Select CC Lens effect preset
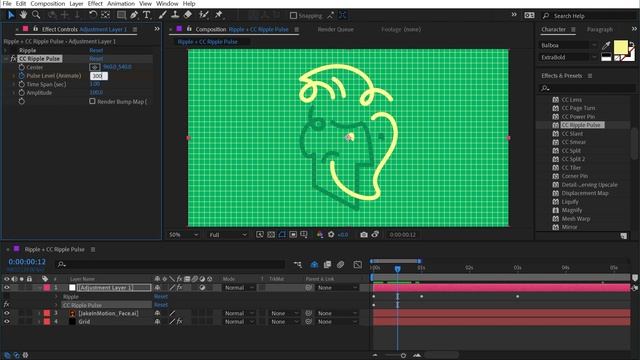This screenshot has width=640, height=360. (571, 100)
